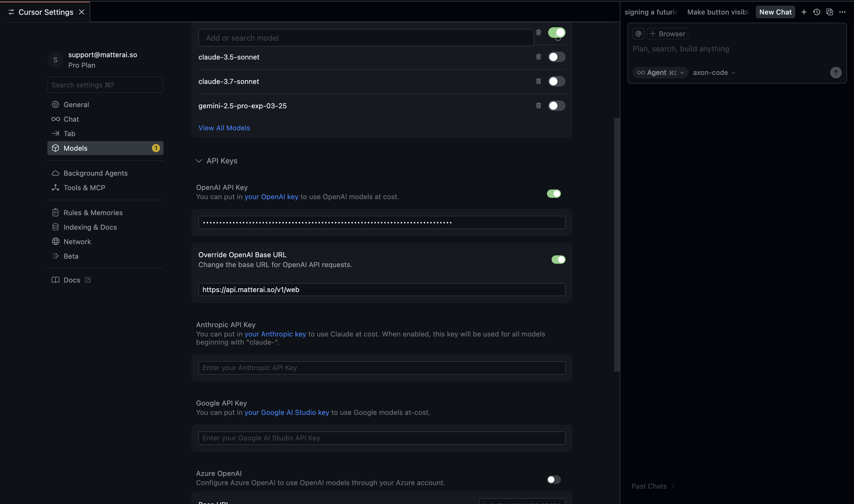The height and width of the screenshot is (504, 854).
Task: Click the @ add context icon
Action: (638, 34)
